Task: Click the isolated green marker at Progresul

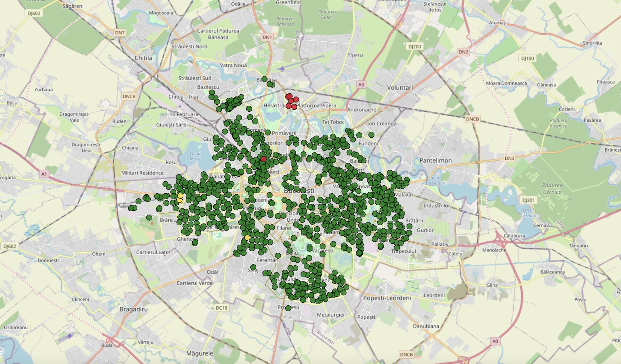Action: tap(288, 308)
